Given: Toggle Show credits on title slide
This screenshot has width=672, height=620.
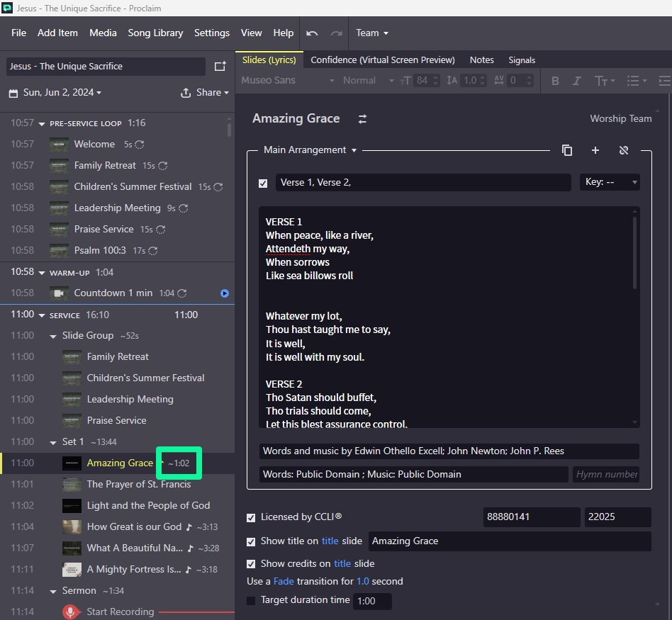Looking at the screenshot, I should click(251, 564).
